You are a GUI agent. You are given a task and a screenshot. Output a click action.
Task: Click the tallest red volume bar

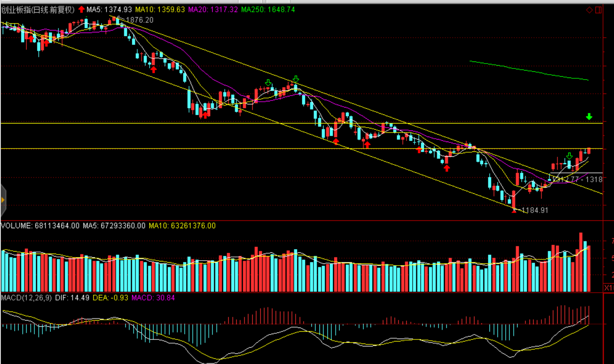pos(581,263)
